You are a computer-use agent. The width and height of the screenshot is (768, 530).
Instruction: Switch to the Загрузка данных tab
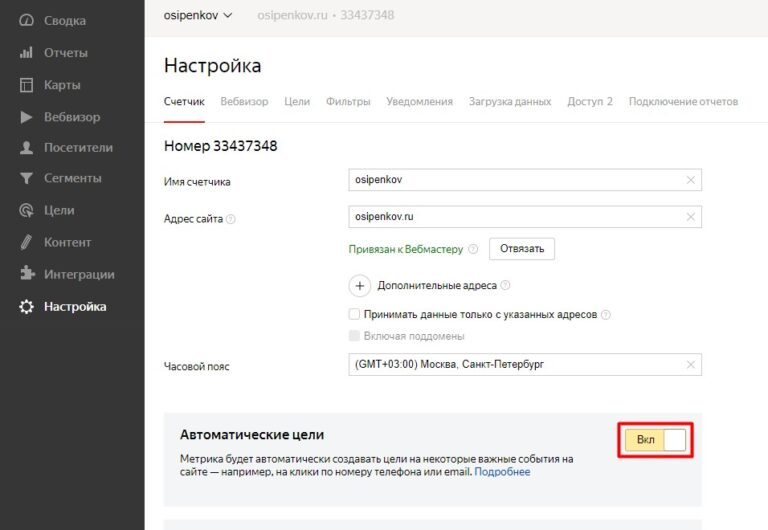pyautogui.click(x=510, y=101)
